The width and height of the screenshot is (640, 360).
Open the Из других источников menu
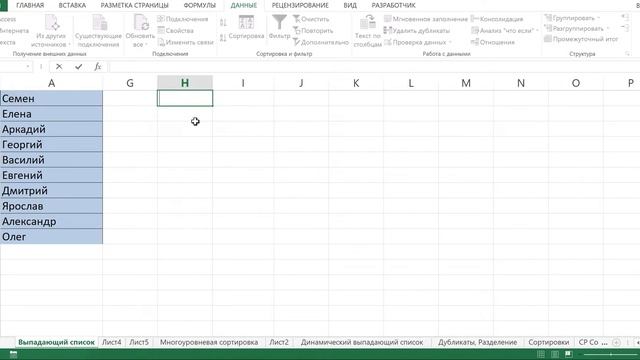point(51,31)
